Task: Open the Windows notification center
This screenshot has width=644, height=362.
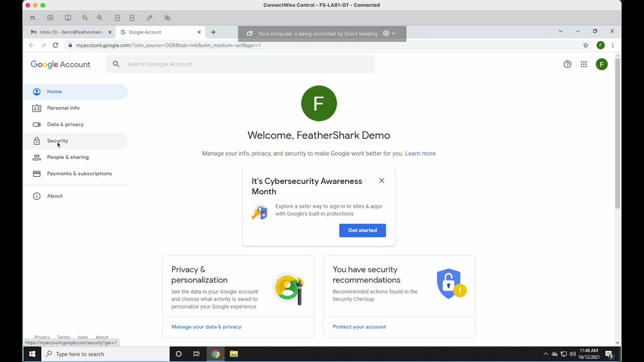Action: click(x=609, y=354)
